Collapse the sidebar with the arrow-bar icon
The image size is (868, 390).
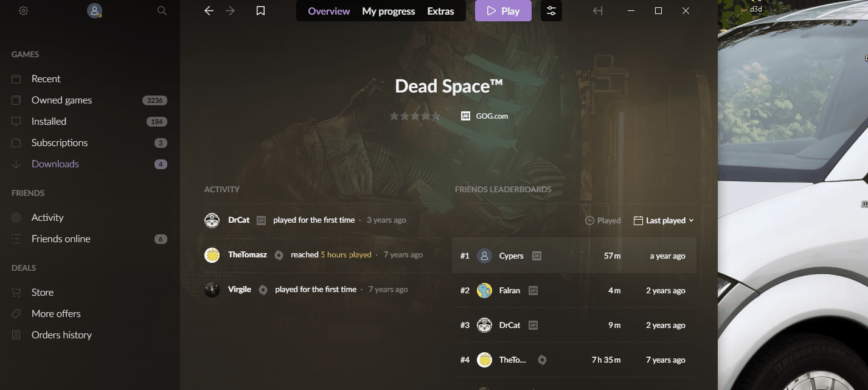[x=597, y=10]
